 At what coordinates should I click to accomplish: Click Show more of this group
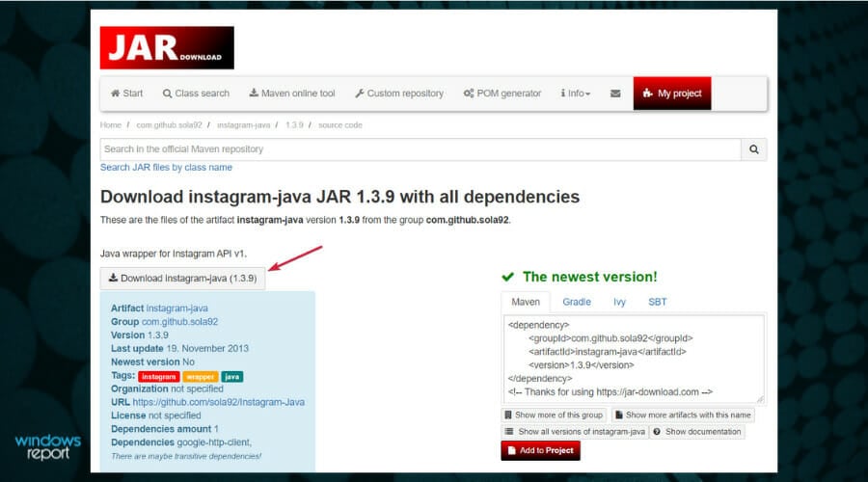tap(554, 415)
